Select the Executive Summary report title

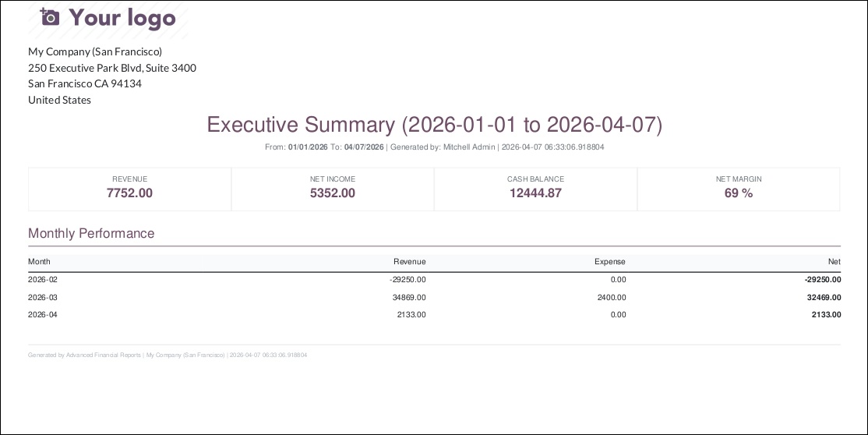434,125
